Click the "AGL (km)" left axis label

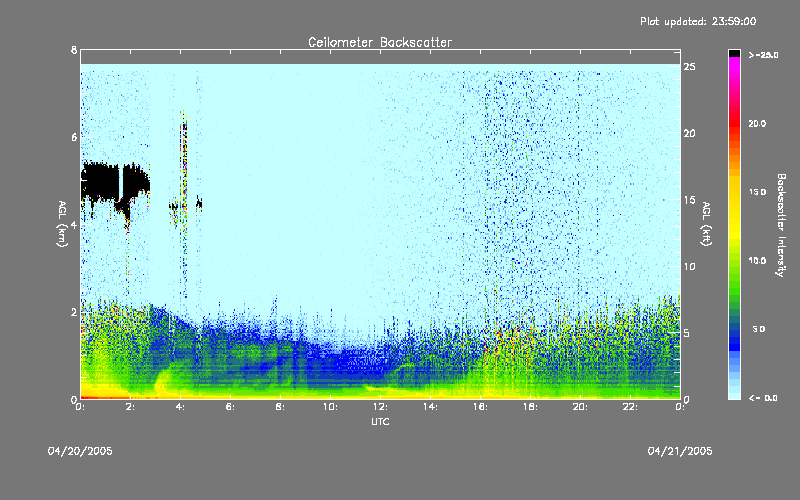coord(62,224)
